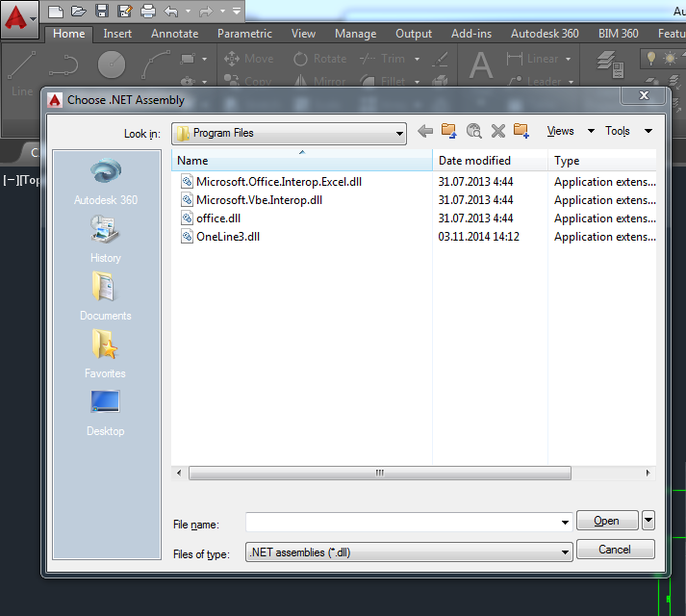Open Documents place in sidebar

(106, 296)
